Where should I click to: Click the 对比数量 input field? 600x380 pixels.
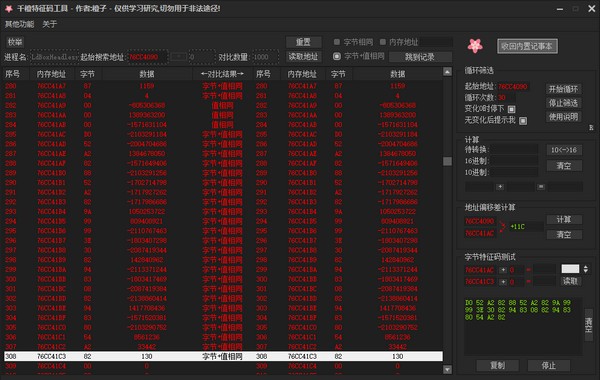[265, 57]
